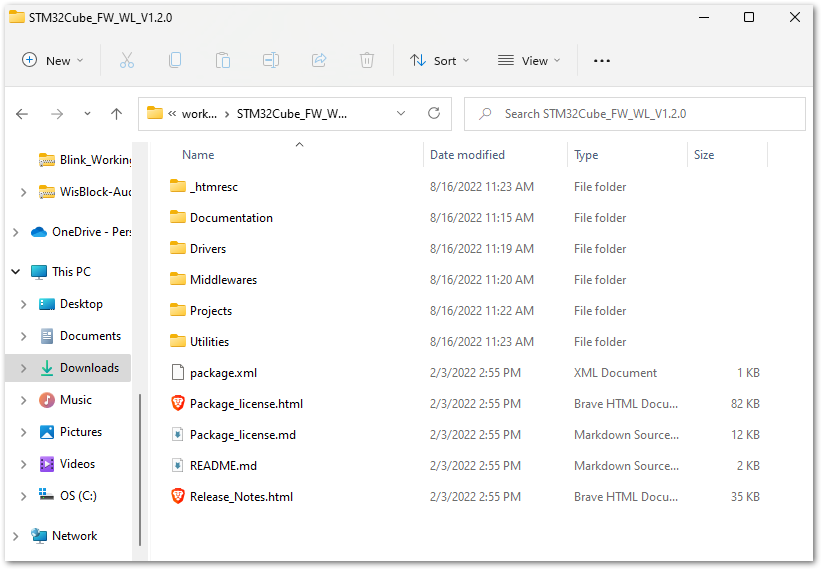Expand the Documents tree node

(x=24, y=336)
